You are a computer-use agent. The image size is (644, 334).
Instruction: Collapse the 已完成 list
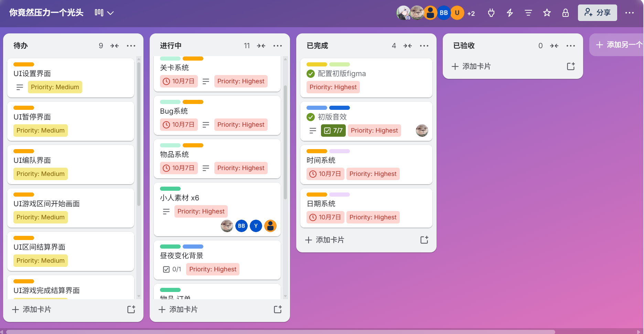click(408, 45)
